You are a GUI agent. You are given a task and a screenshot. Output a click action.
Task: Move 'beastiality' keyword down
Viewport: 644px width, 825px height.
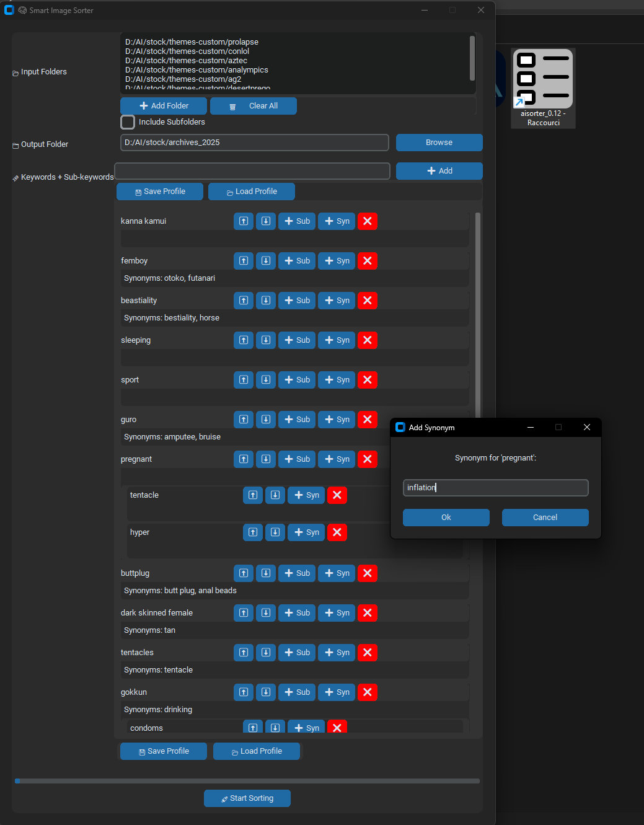click(x=266, y=301)
